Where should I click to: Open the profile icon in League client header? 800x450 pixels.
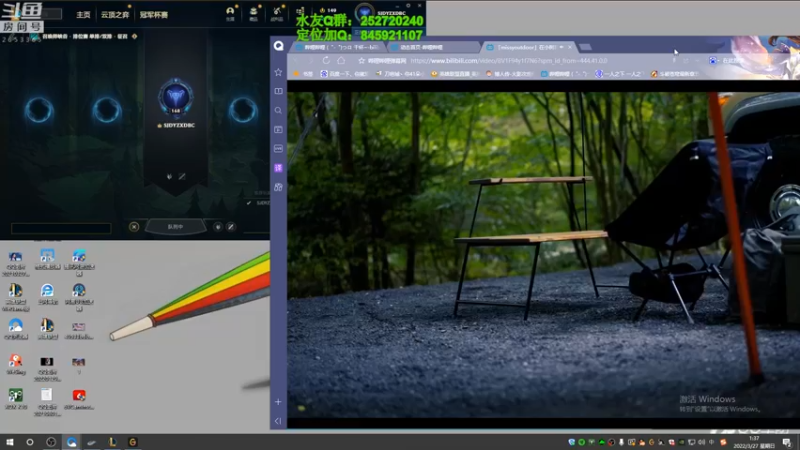pos(230,12)
